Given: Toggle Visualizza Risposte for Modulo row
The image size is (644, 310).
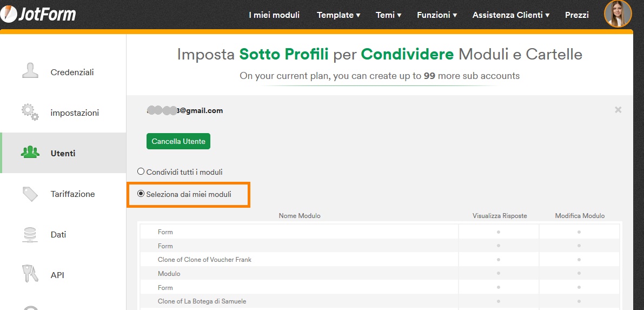Looking at the screenshot, I should click(x=499, y=274).
